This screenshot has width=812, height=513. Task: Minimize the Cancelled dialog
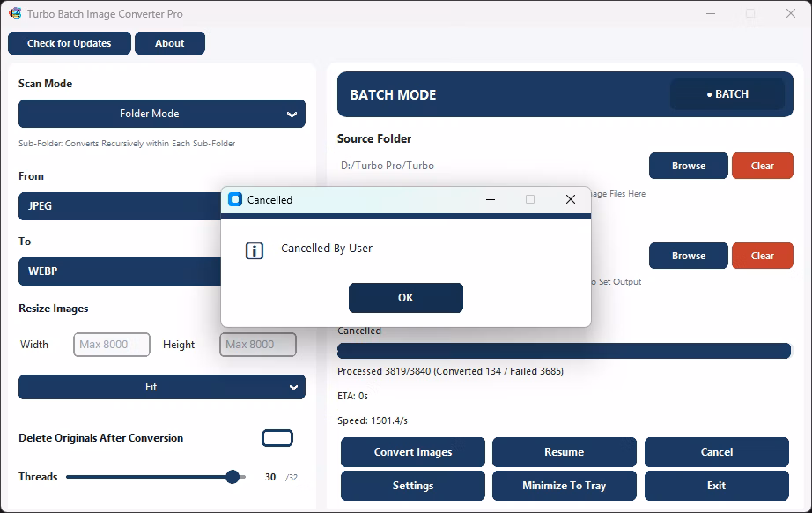click(x=491, y=199)
